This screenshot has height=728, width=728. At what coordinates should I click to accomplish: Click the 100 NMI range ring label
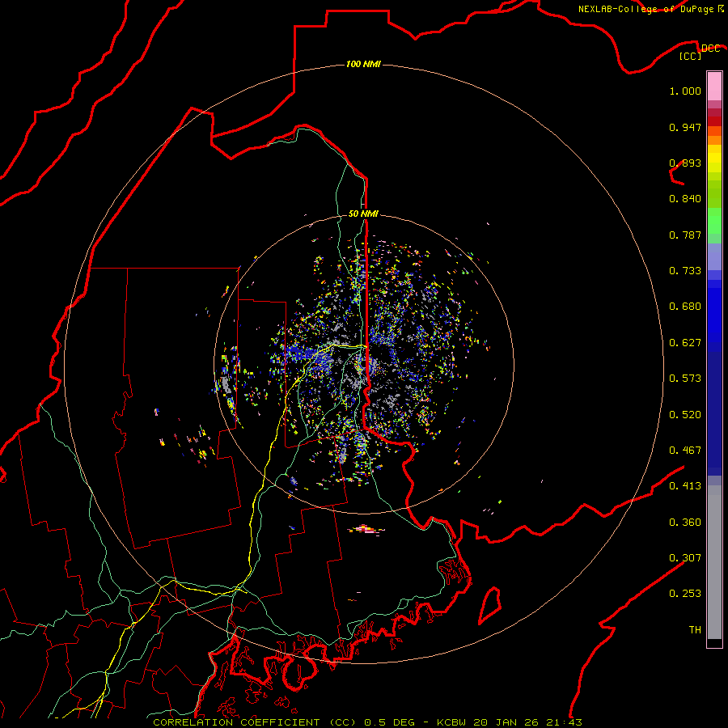point(363,64)
